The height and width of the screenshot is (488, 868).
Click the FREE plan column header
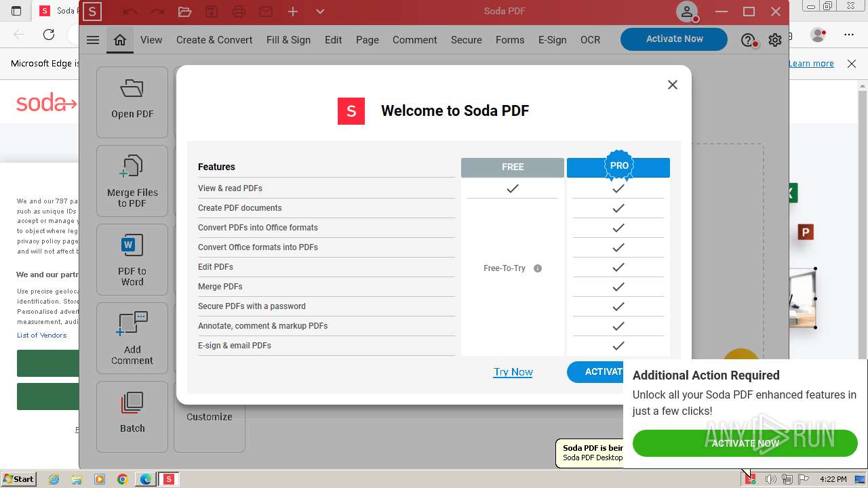513,167
